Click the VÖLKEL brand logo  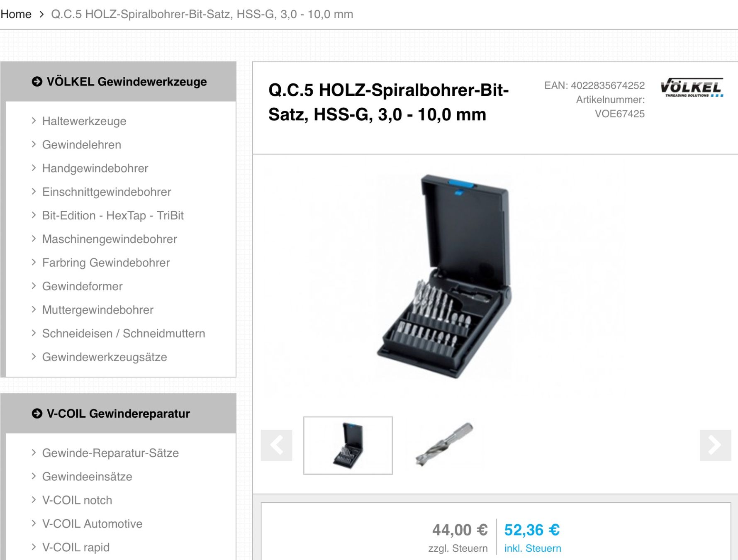point(692,88)
